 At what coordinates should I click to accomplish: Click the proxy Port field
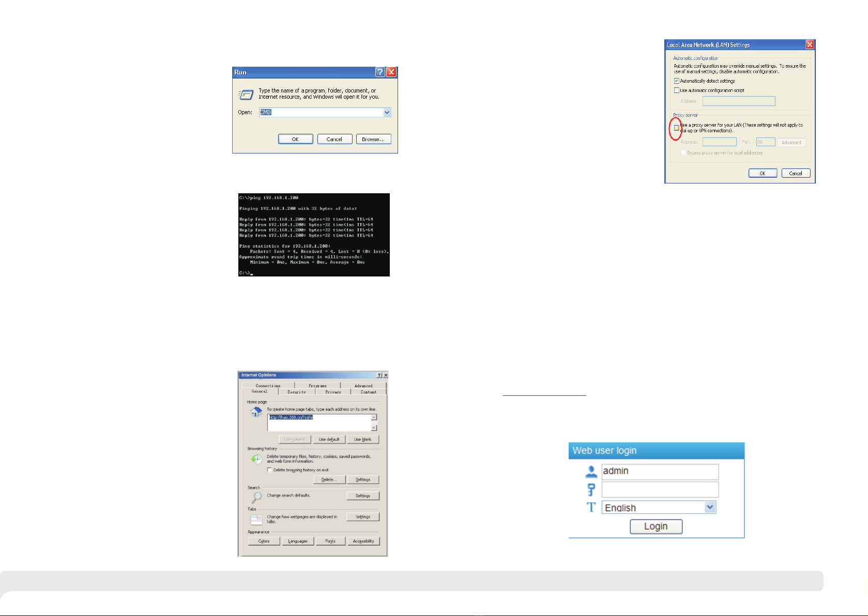766,142
